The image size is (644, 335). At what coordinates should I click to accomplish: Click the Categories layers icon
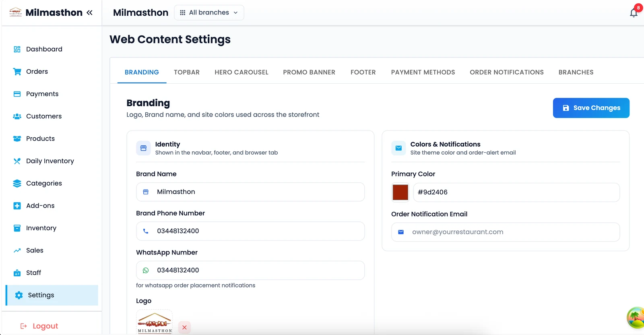coord(17,183)
